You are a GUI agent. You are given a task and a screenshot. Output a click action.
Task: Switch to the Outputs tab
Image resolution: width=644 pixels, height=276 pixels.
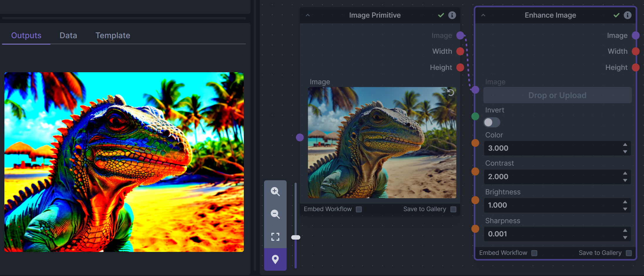(x=26, y=36)
